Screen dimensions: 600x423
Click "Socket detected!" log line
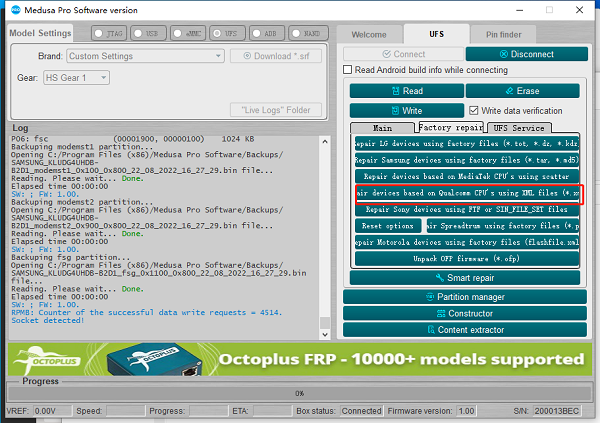point(47,320)
